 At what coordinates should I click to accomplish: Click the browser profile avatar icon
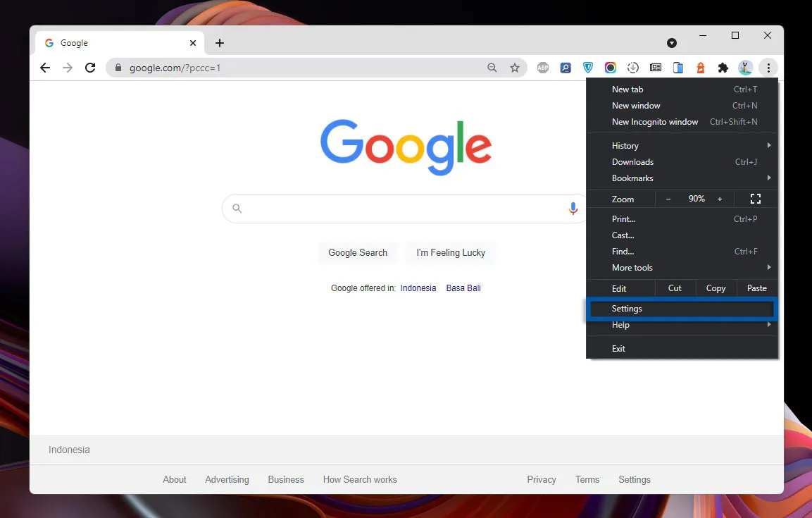click(x=745, y=67)
